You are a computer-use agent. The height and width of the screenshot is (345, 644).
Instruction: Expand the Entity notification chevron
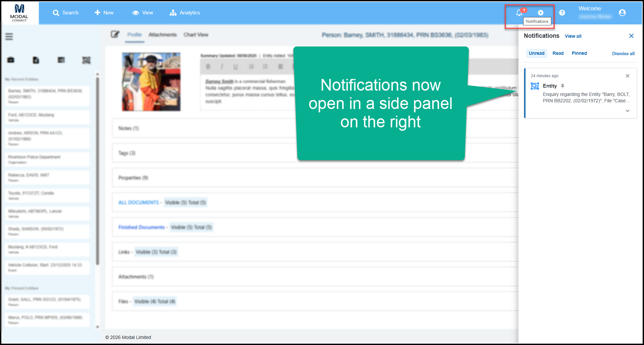pyautogui.click(x=628, y=111)
